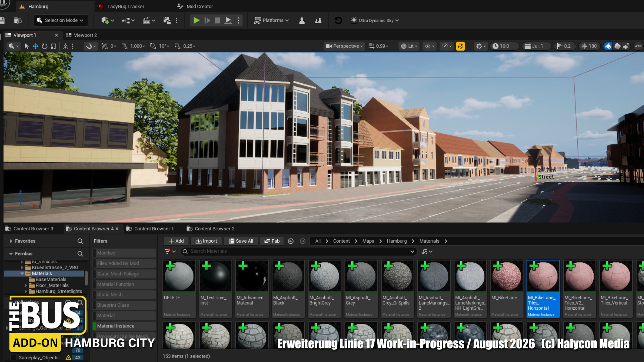Viewport: 644px width, 362px height.
Task: Click the Hamburg breadcrumb path link
Action: pyautogui.click(x=397, y=241)
